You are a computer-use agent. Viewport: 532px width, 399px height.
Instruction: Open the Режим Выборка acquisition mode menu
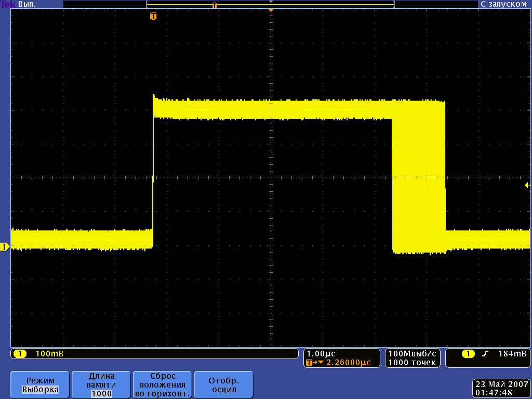(41, 384)
